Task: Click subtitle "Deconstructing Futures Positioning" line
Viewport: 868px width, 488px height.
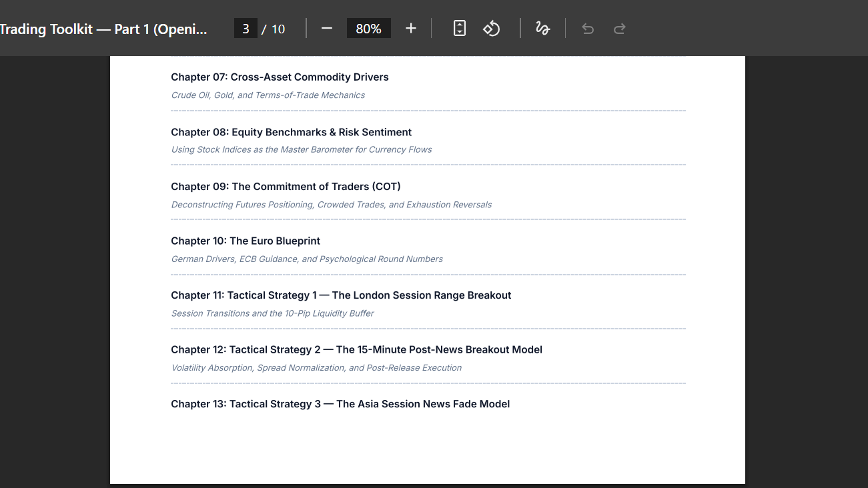Action: click(x=332, y=205)
